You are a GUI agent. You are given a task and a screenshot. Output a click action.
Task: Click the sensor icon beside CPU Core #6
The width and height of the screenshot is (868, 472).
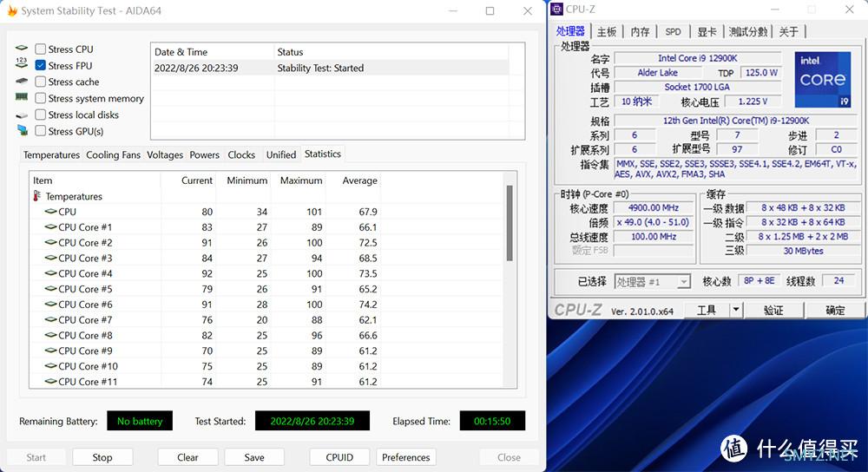(x=50, y=305)
